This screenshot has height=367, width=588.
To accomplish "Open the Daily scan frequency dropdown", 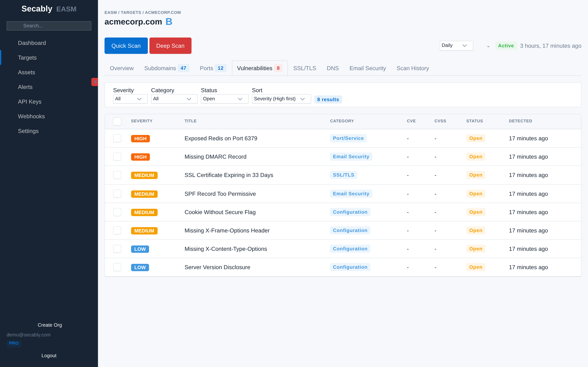I will [456, 45].
